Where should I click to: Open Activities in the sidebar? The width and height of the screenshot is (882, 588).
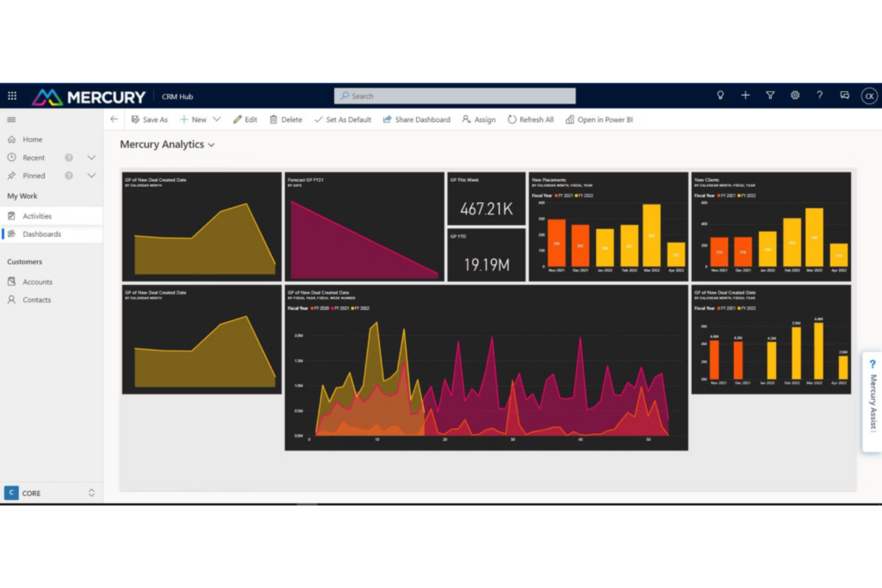click(x=37, y=216)
